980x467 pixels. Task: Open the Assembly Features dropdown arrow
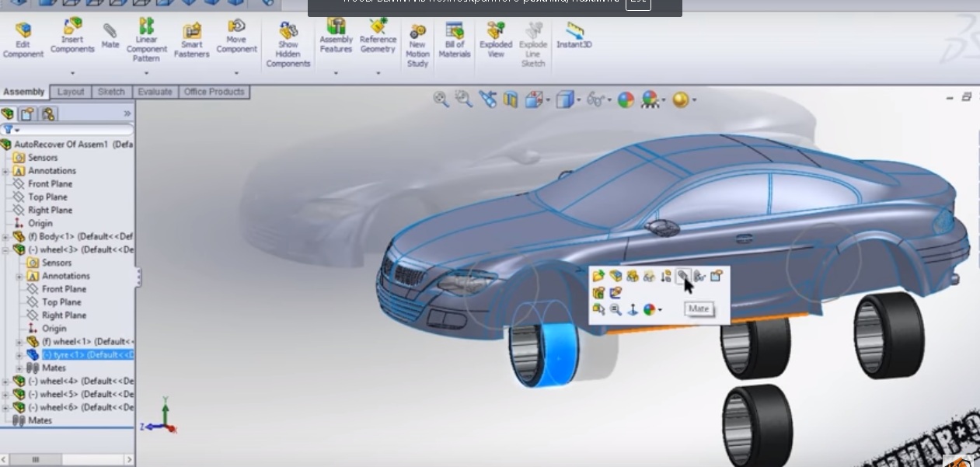[336, 73]
